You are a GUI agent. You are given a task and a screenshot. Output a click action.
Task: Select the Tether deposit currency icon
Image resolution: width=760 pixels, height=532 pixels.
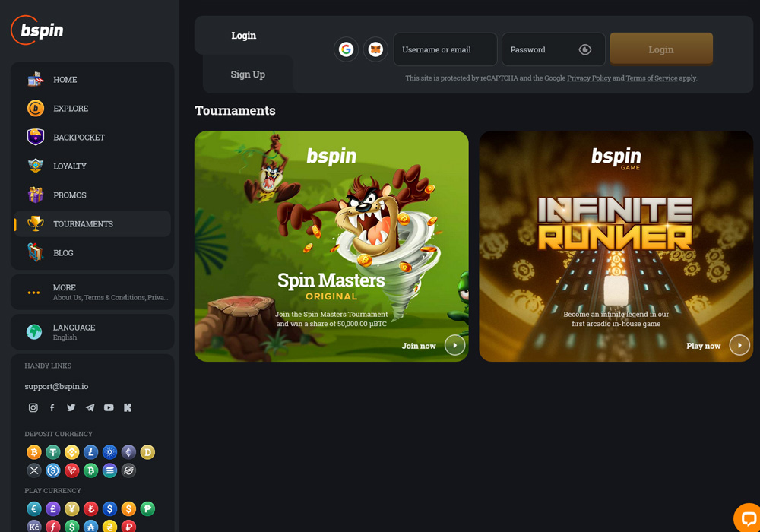(53, 452)
